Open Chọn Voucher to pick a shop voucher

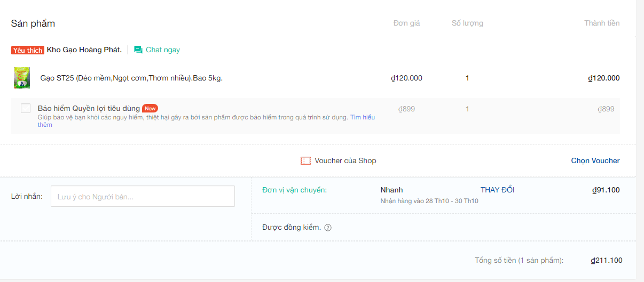(595, 160)
